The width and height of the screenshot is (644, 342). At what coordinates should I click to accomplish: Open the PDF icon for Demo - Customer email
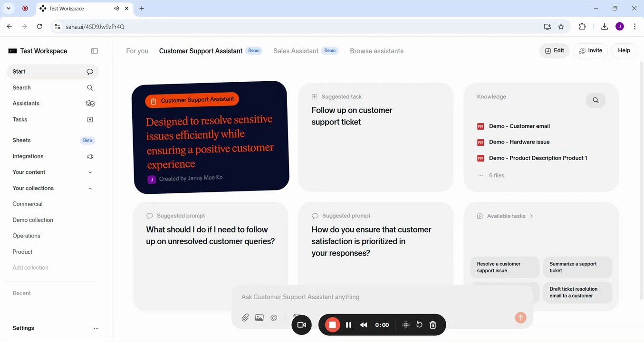point(481,126)
